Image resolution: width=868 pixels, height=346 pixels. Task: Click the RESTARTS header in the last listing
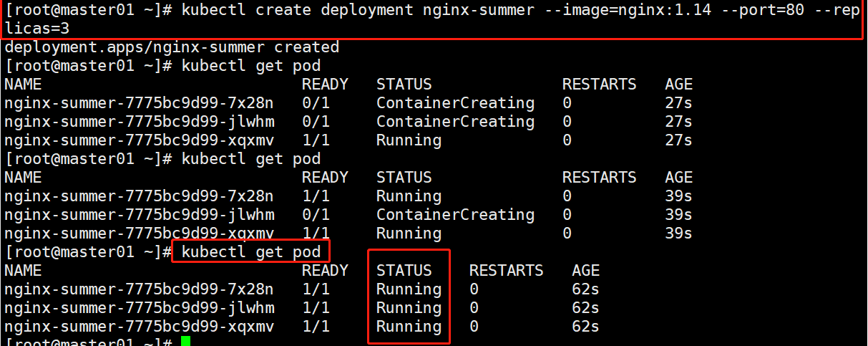click(506, 271)
